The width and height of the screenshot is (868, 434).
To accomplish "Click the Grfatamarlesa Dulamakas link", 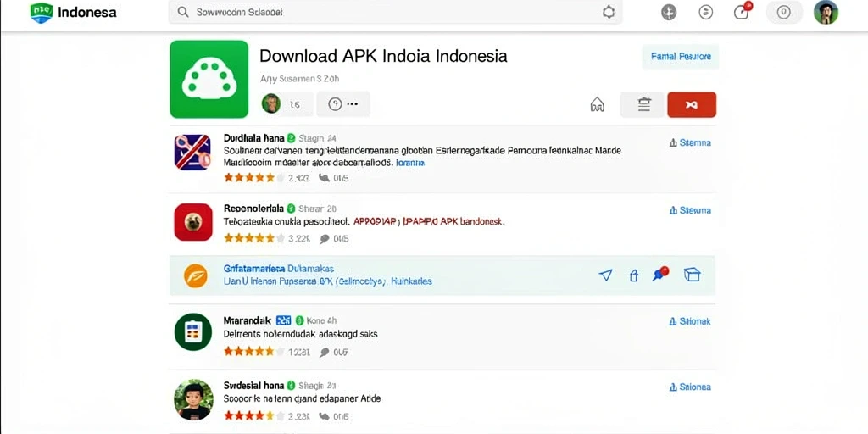I will (x=278, y=269).
